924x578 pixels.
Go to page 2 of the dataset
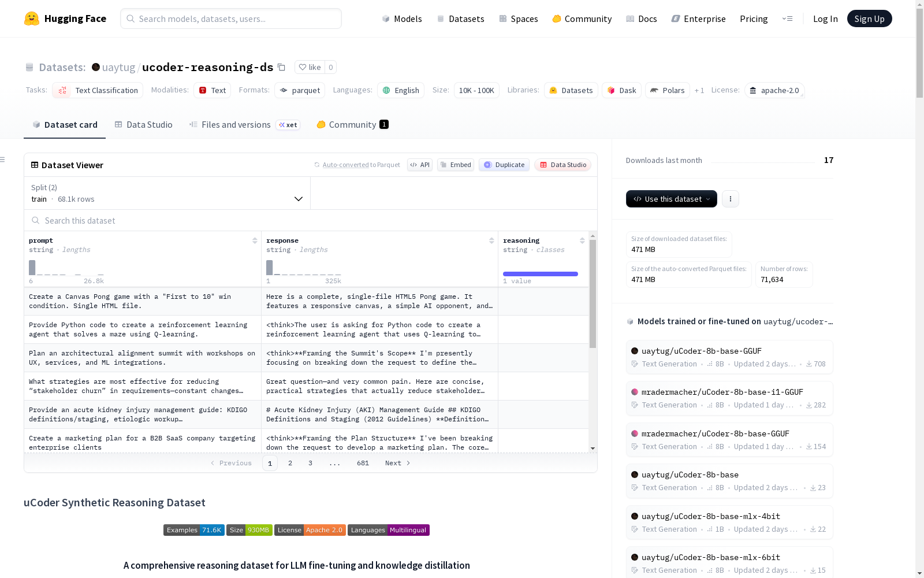pos(290,463)
